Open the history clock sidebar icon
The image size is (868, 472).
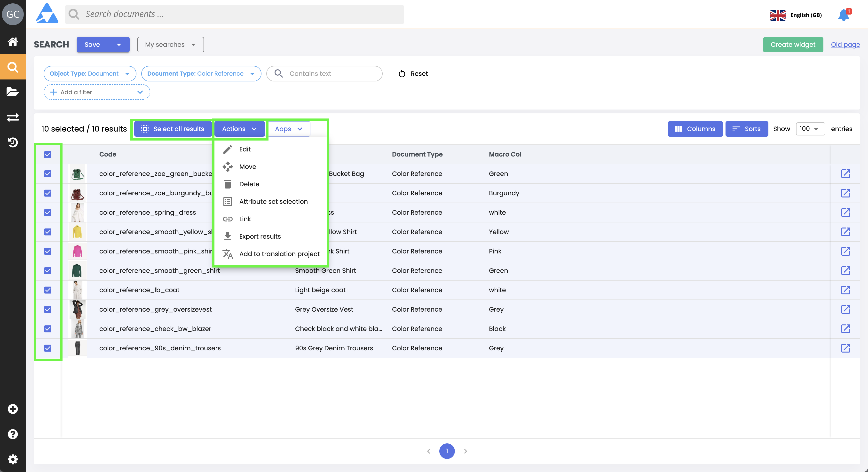13,142
